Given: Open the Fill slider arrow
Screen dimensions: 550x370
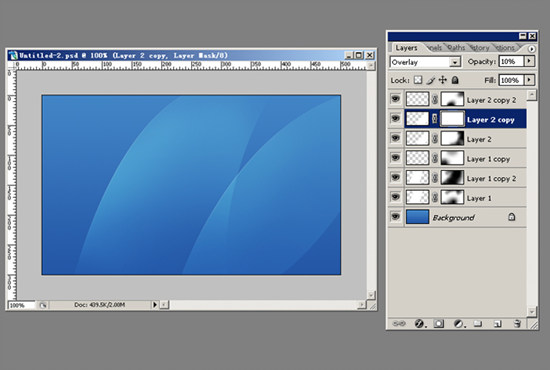Looking at the screenshot, I should click(529, 80).
